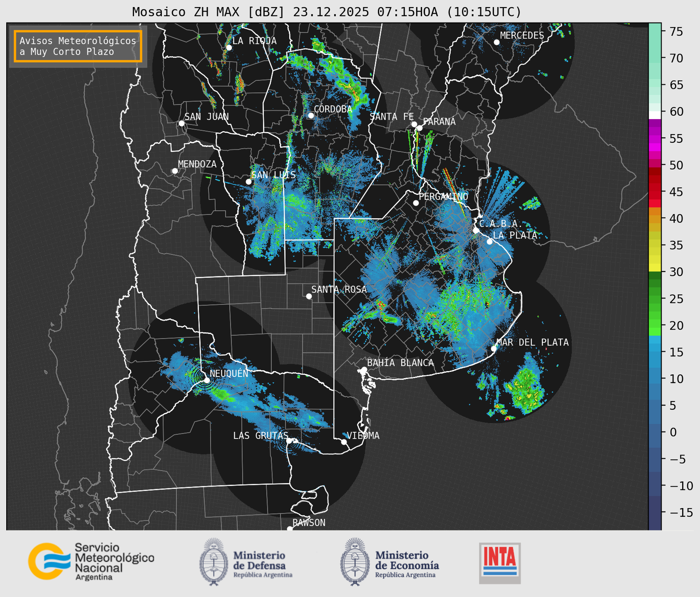
Task: Select the PERGAMINO city label
Action: point(444,196)
